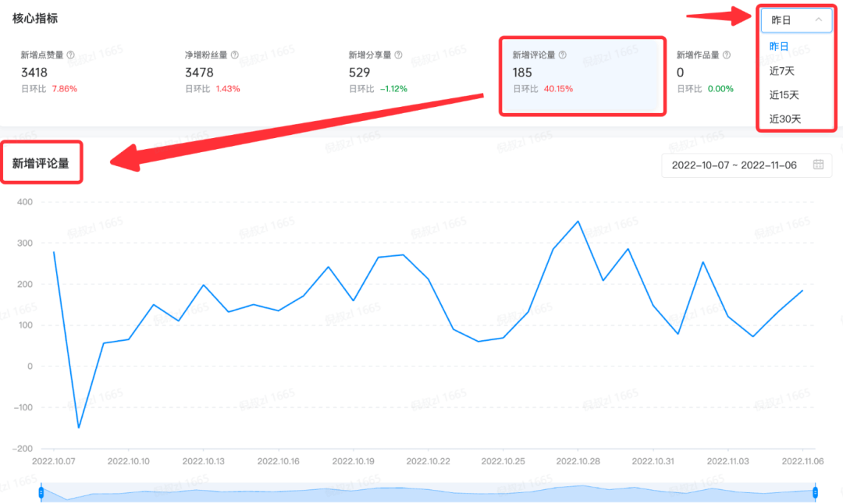Open calendar icon in date range field

818,165
